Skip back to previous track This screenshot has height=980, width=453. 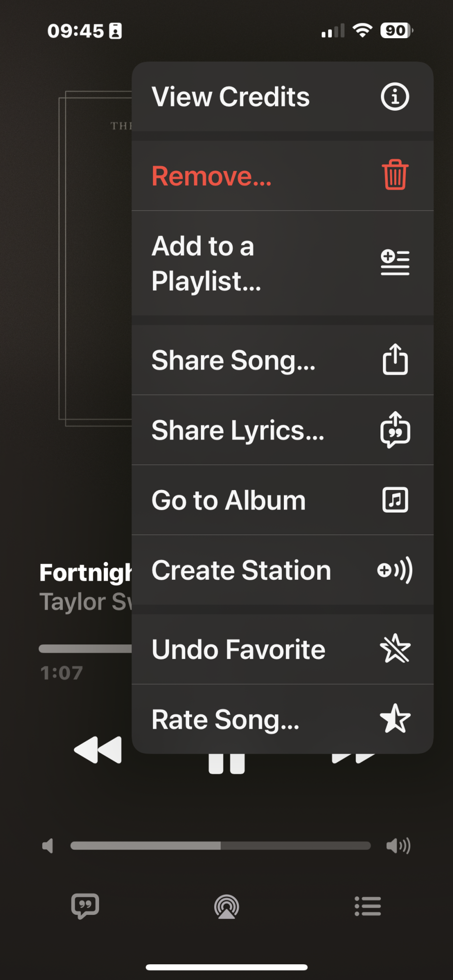click(x=98, y=750)
